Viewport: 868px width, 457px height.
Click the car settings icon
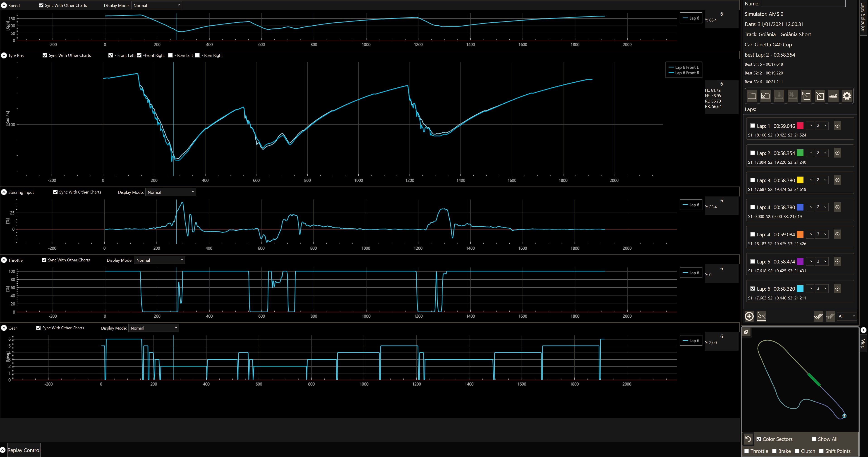tap(833, 96)
